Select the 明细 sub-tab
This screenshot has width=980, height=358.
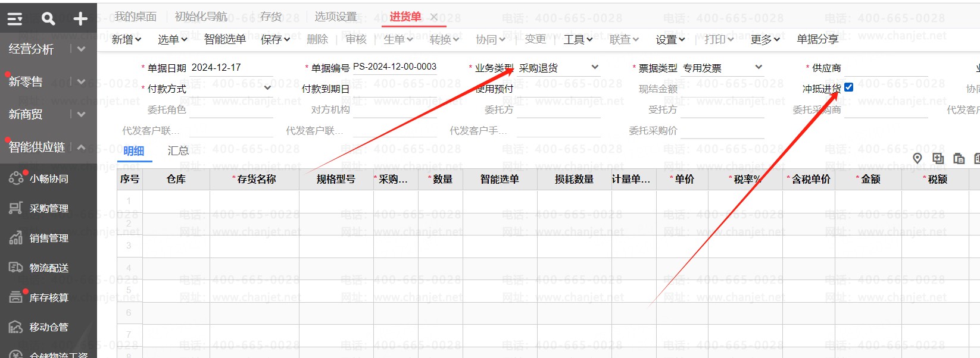(134, 150)
